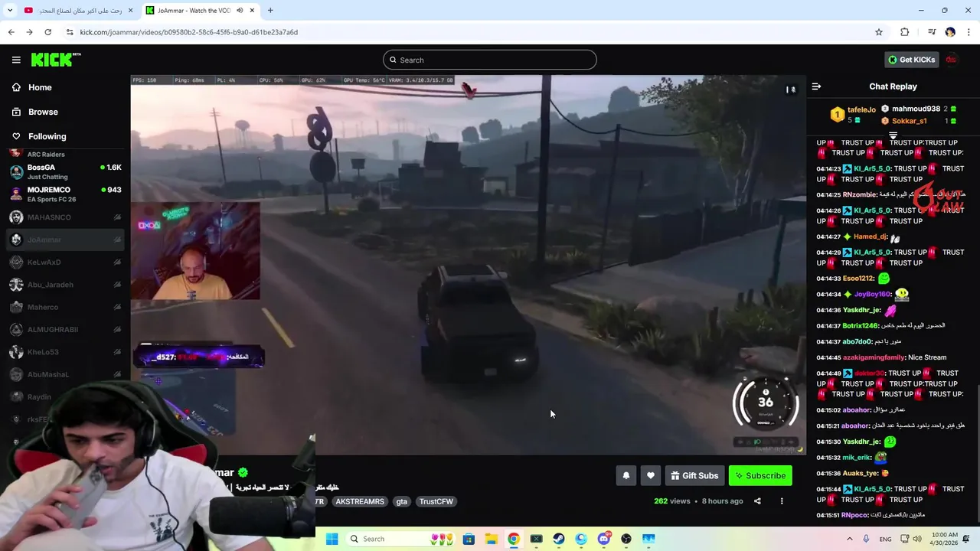Mute the JoAmmar browser tab audio
This screenshot has height=551, width=980.
[240, 11]
